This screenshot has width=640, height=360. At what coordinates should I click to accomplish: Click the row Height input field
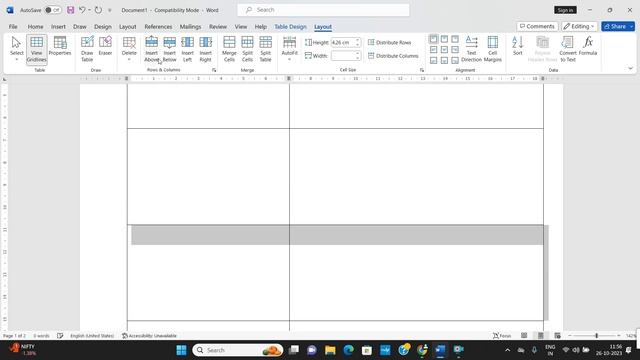[343, 42]
